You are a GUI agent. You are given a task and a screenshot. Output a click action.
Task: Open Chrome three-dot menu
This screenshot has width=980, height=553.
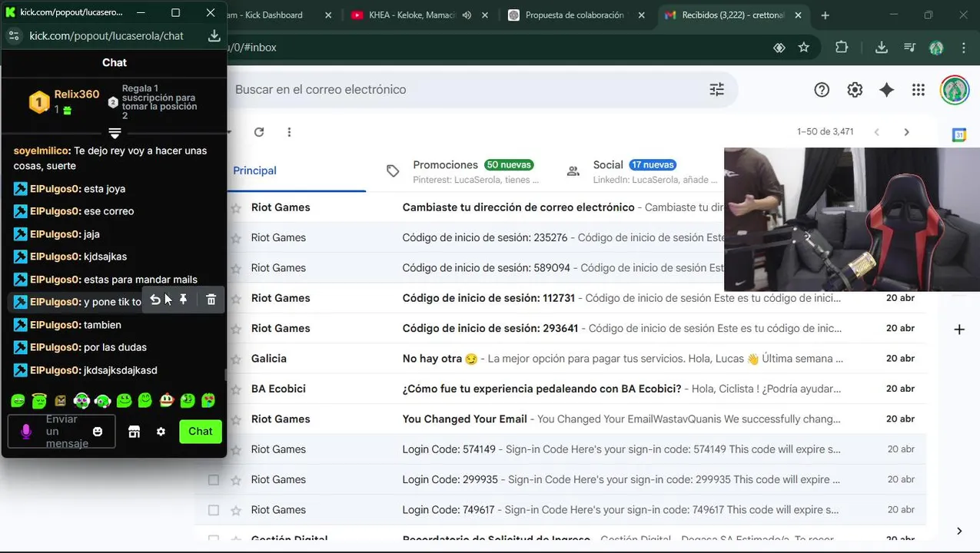tap(964, 48)
